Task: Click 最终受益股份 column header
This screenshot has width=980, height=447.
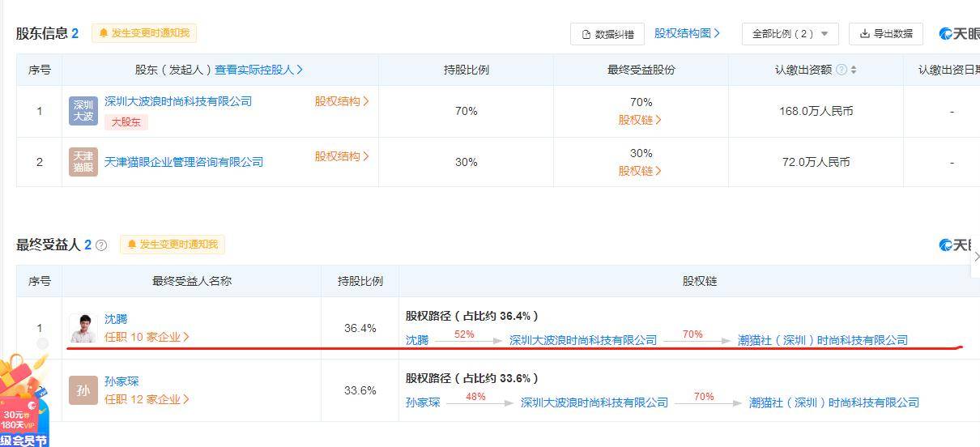Action: click(641, 70)
